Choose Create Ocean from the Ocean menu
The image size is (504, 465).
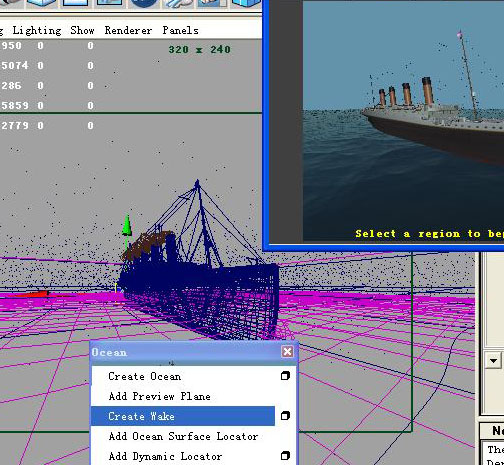click(x=144, y=376)
